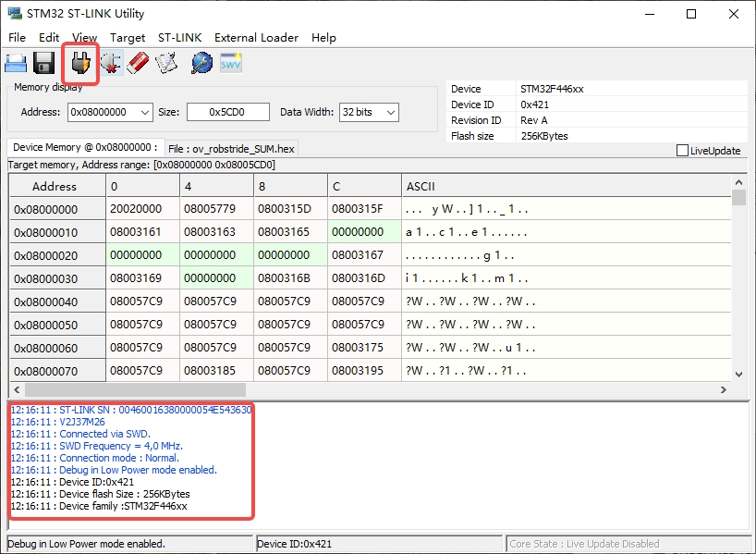
Task: Expand the Address dropdown
Action: (144, 112)
